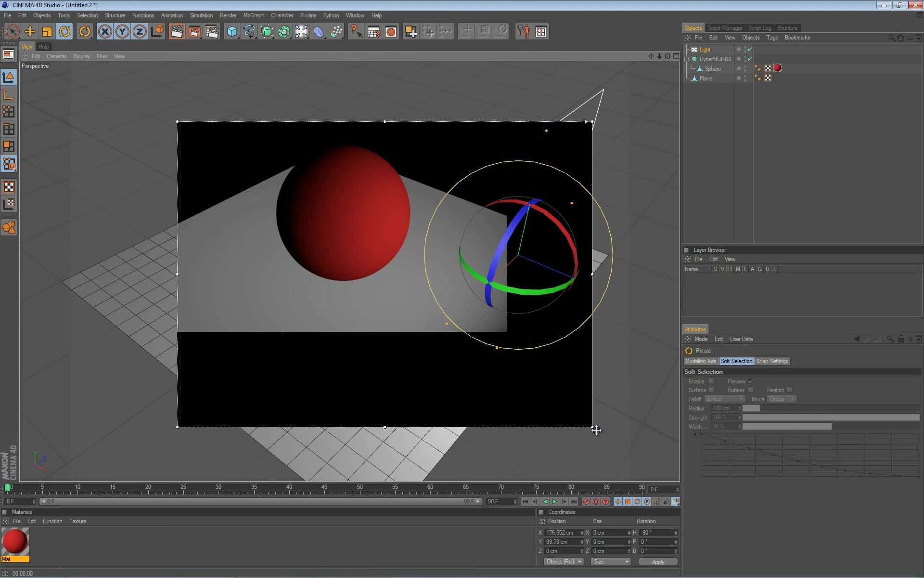This screenshot has height=578, width=924.
Task: Select the Rotate tool in toolbar
Action: point(65,31)
